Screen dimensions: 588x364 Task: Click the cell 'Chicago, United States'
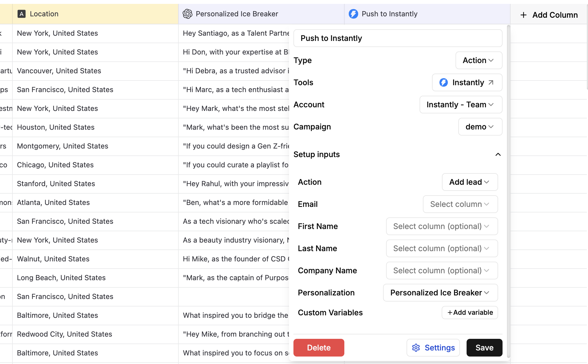tap(95, 165)
